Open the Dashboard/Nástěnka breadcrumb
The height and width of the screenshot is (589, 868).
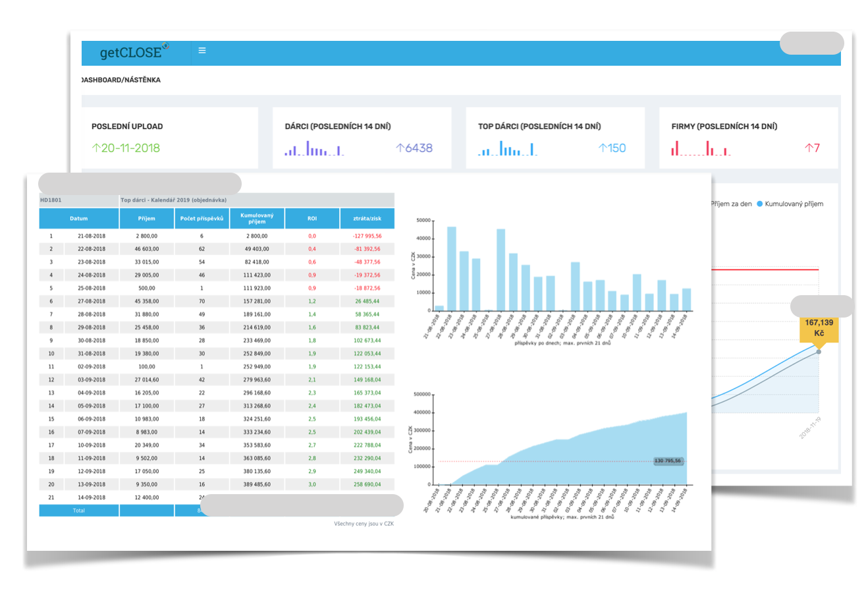coord(120,80)
